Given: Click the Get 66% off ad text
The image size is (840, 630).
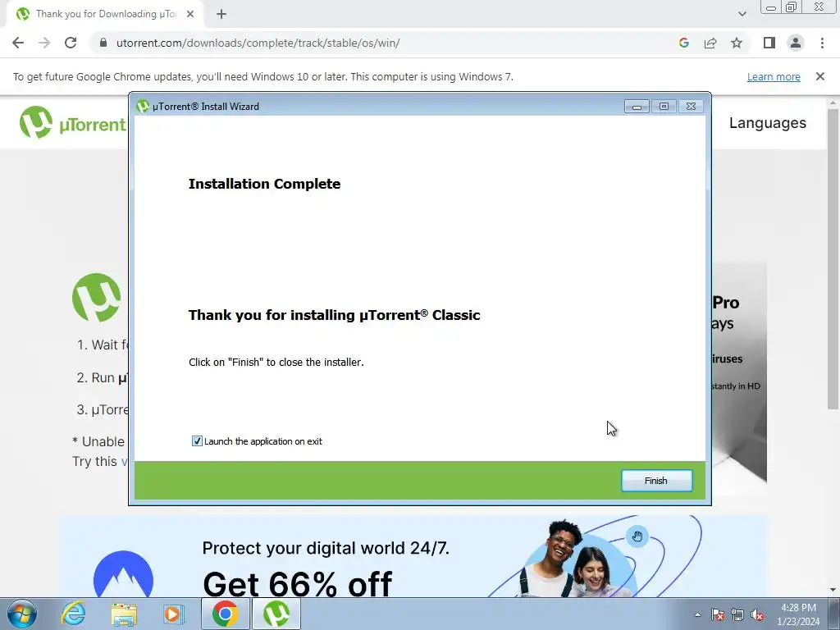Looking at the screenshot, I should pos(297,583).
